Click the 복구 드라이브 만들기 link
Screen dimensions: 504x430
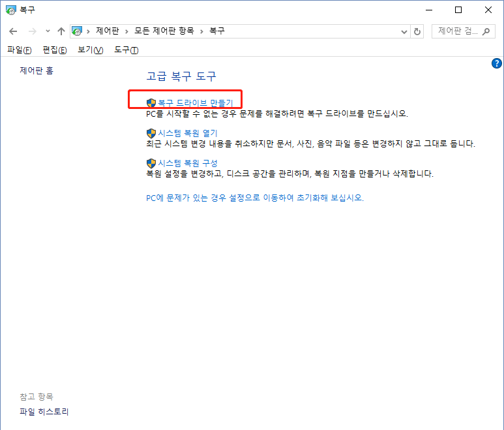195,103
